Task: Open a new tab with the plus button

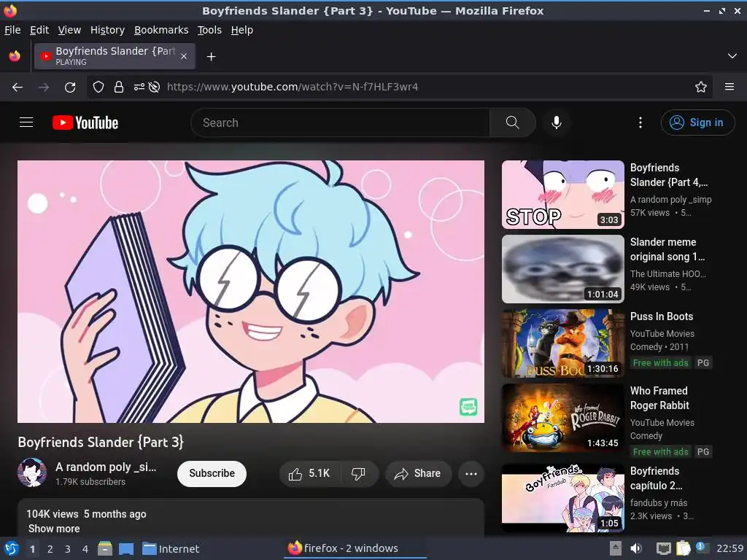Action: [x=211, y=57]
